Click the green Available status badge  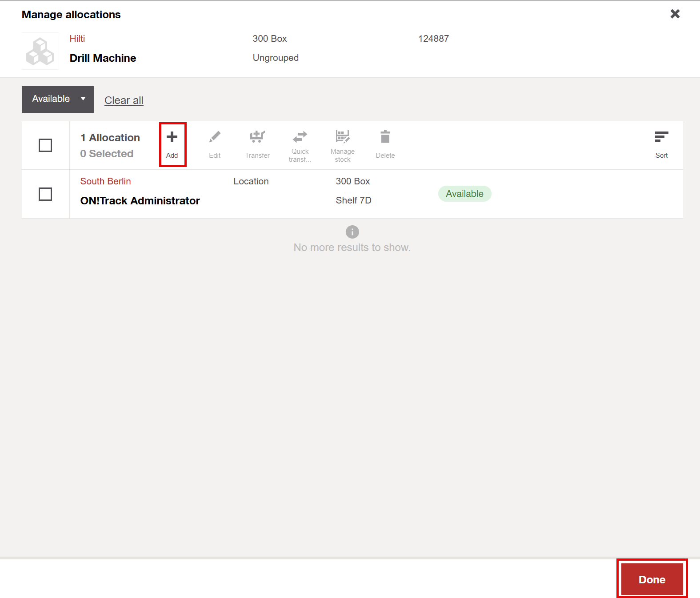click(464, 194)
